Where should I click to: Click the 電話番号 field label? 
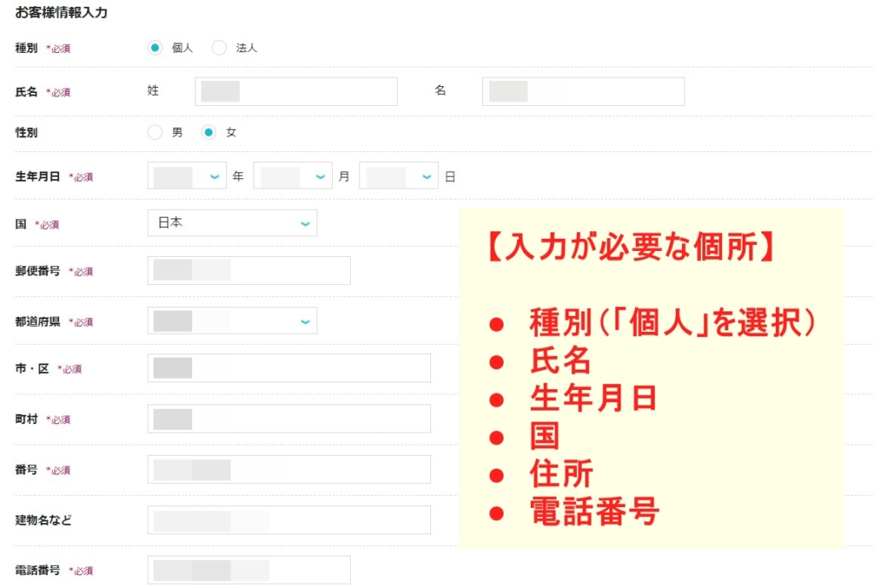click(x=38, y=570)
